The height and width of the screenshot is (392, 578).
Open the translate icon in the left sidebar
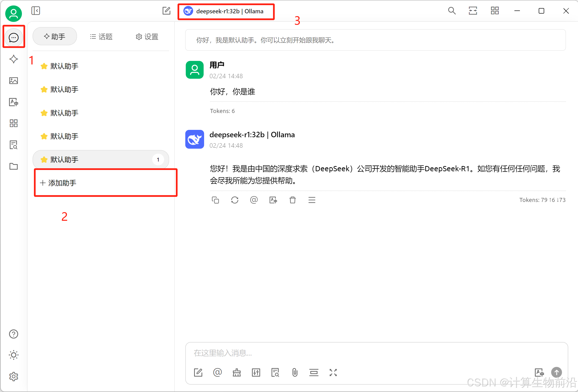(13, 102)
